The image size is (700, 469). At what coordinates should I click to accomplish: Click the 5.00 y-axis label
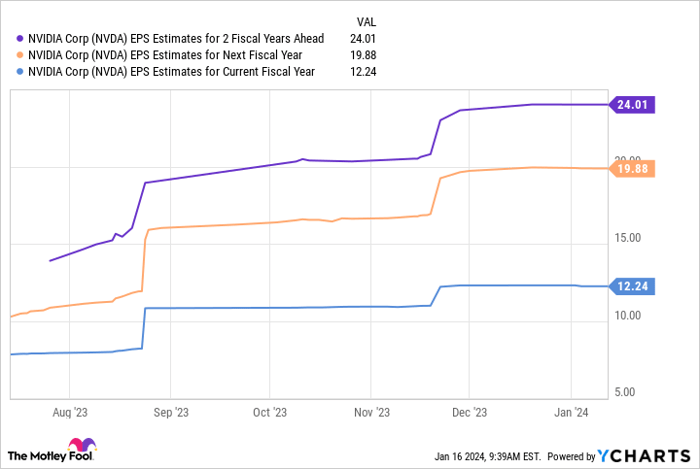click(627, 391)
